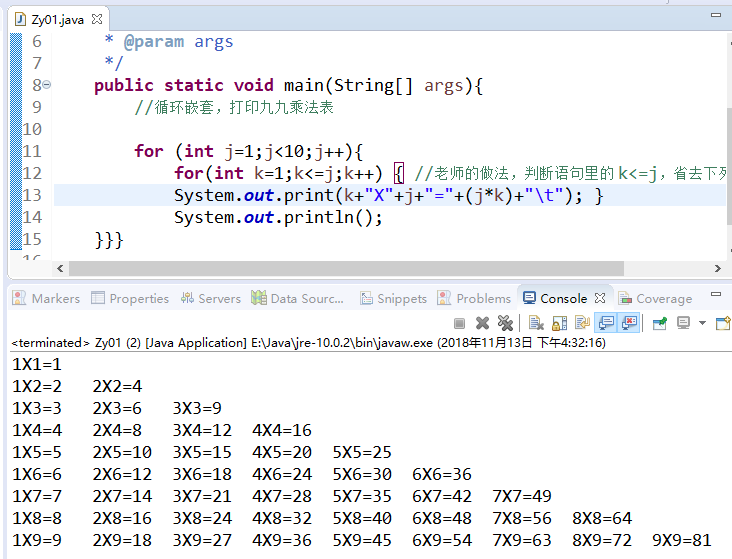Remove the current launch with the single X icon
Screen dimensions: 732x559
[x=482, y=323]
